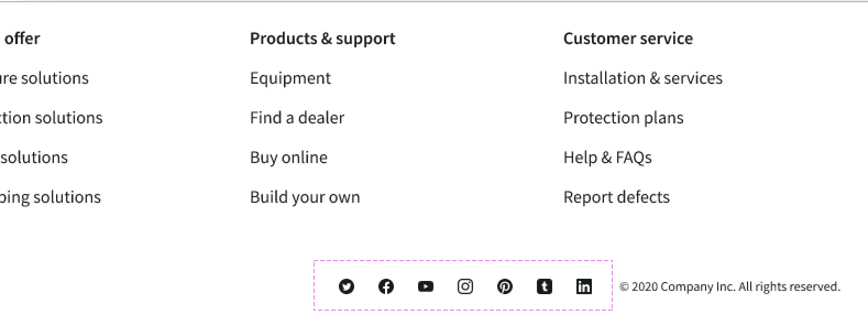Click the 'Report defects' link

pyautogui.click(x=616, y=197)
